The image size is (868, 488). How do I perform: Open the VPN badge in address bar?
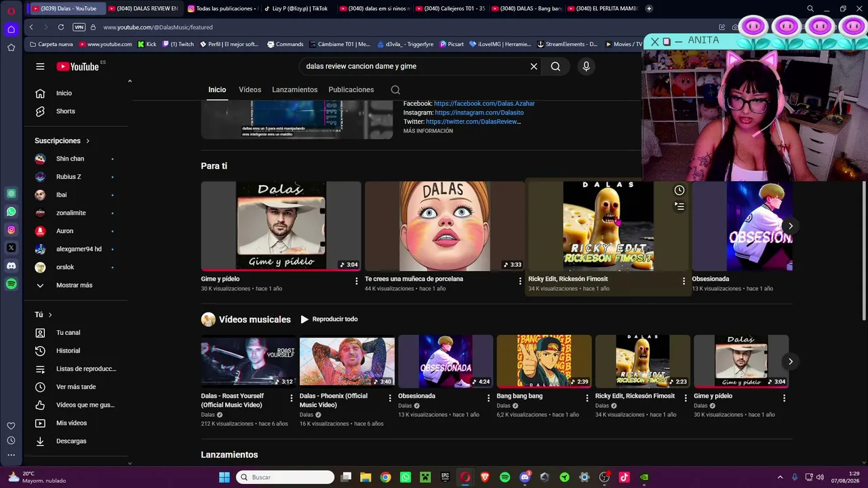pyautogui.click(x=79, y=27)
